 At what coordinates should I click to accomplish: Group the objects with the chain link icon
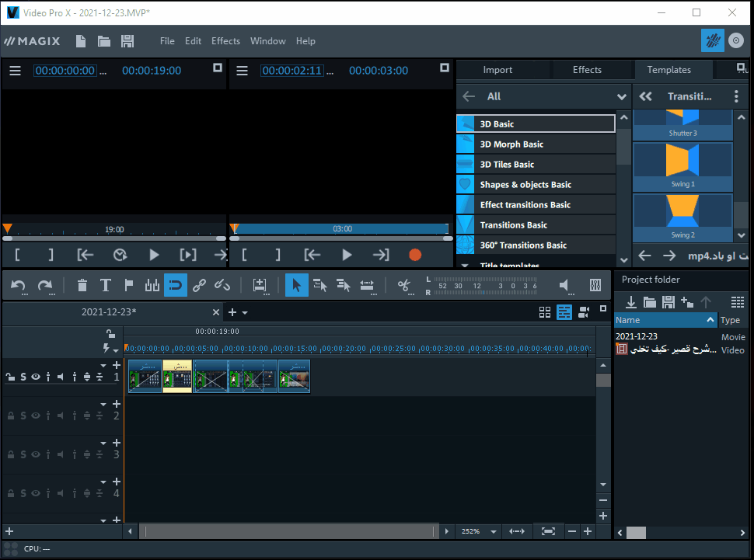[x=199, y=286]
